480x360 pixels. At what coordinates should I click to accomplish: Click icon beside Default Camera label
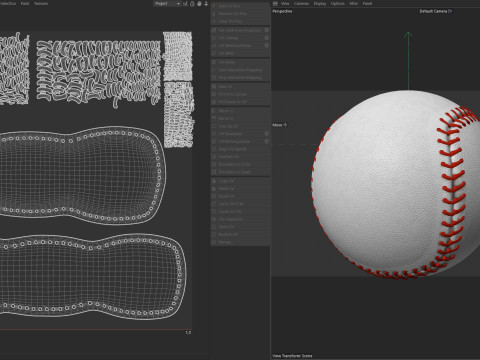[450, 11]
